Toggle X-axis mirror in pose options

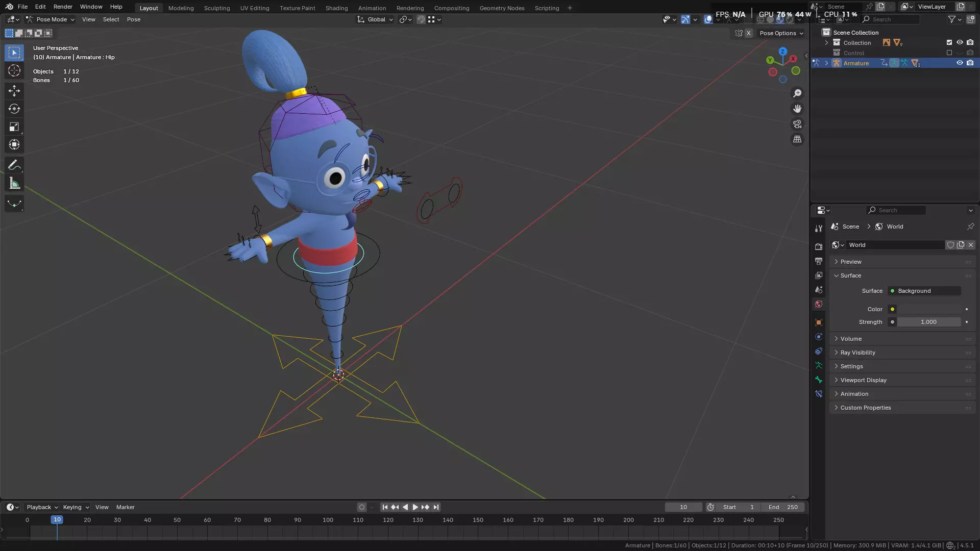pos(748,33)
